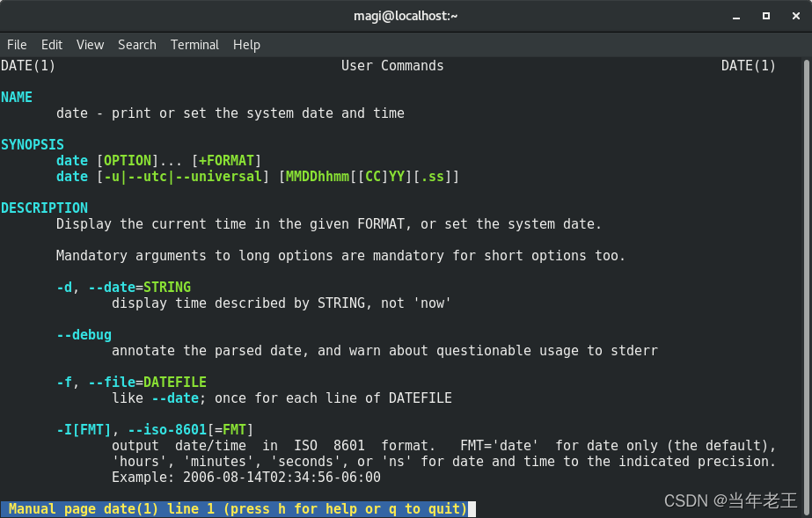
Task: Click the top-right 'DATE(1)' header
Action: [x=749, y=66]
